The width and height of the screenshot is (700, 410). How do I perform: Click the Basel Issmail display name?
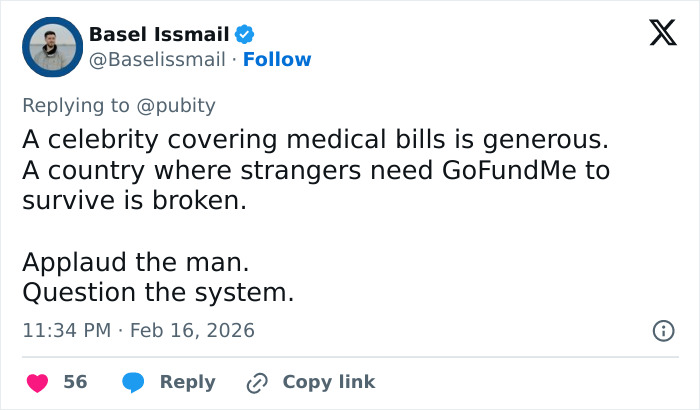coord(159,35)
